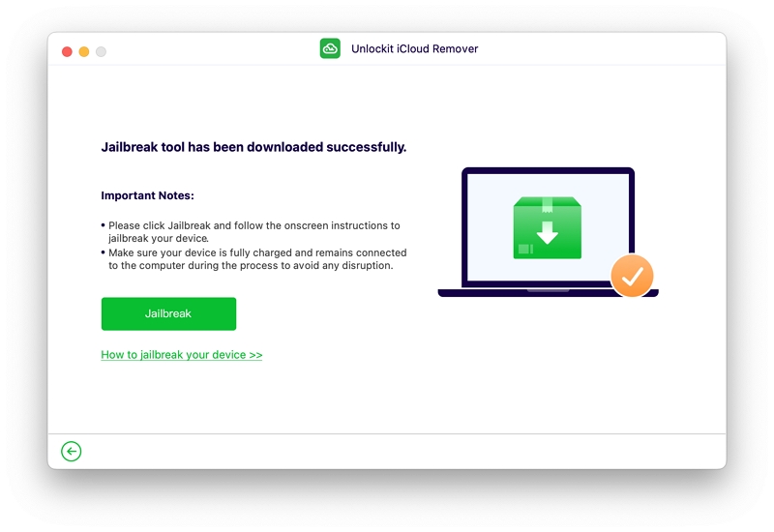Open the How to jailbreak your device link

[181, 355]
